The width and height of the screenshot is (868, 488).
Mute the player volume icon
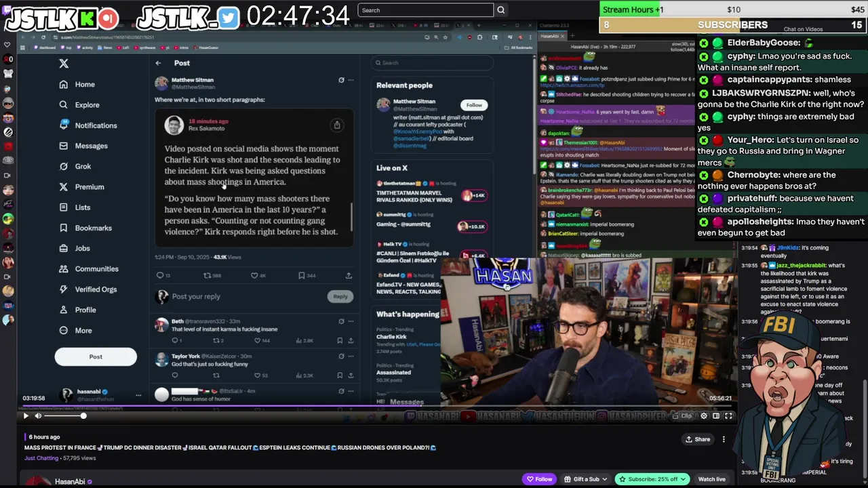click(38, 415)
